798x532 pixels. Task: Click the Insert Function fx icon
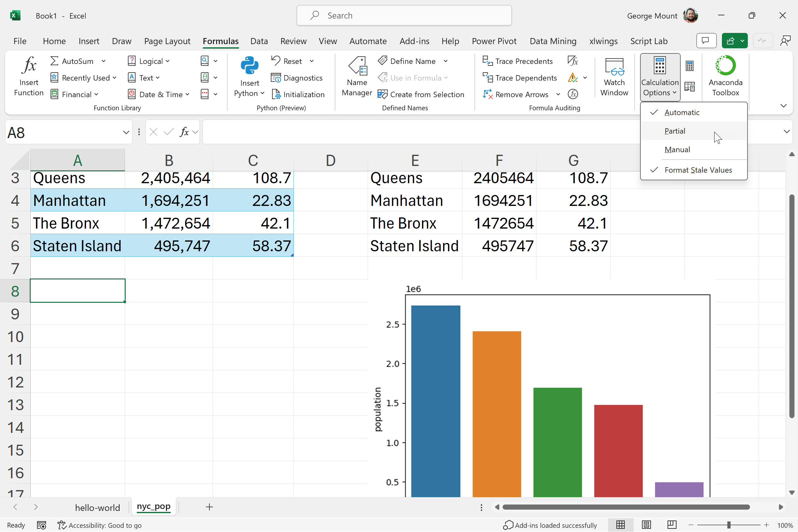29,65
